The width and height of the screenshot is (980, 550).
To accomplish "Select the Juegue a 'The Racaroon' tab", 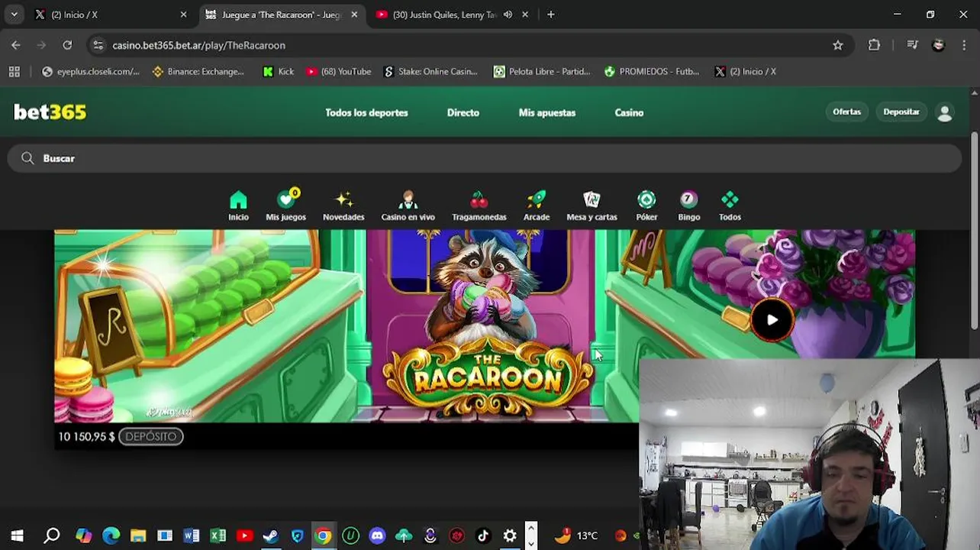I will (280, 15).
